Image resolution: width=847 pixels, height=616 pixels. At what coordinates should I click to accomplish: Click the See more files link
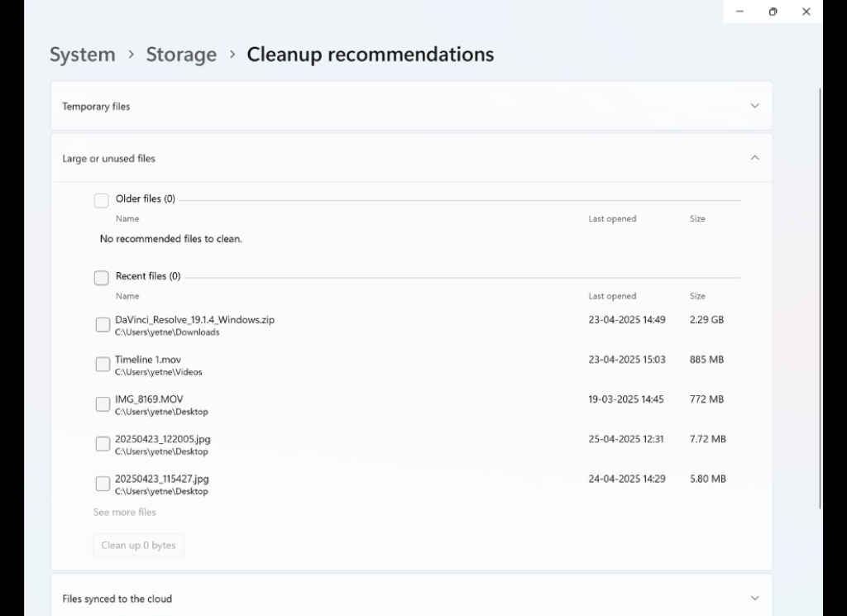point(124,512)
